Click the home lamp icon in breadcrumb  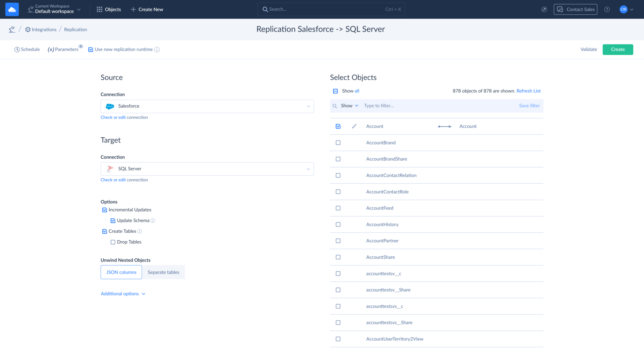[12, 29]
